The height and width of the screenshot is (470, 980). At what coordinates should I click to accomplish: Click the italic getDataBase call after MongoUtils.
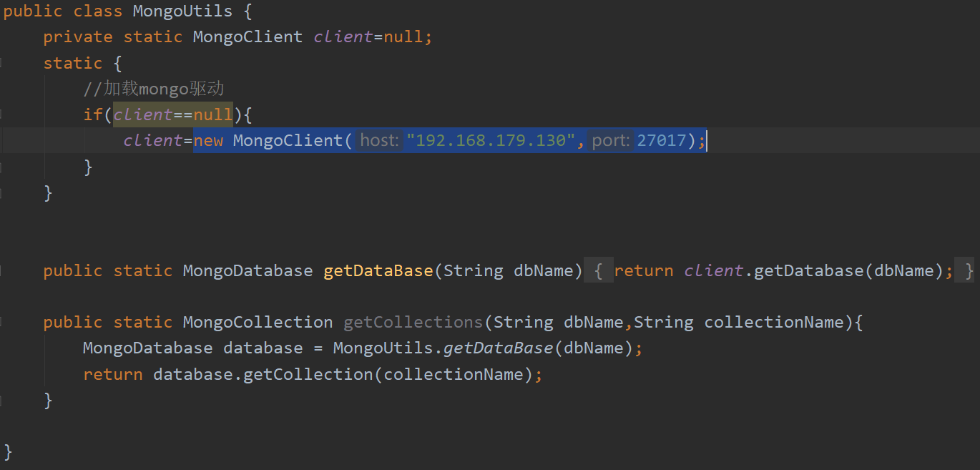point(498,348)
